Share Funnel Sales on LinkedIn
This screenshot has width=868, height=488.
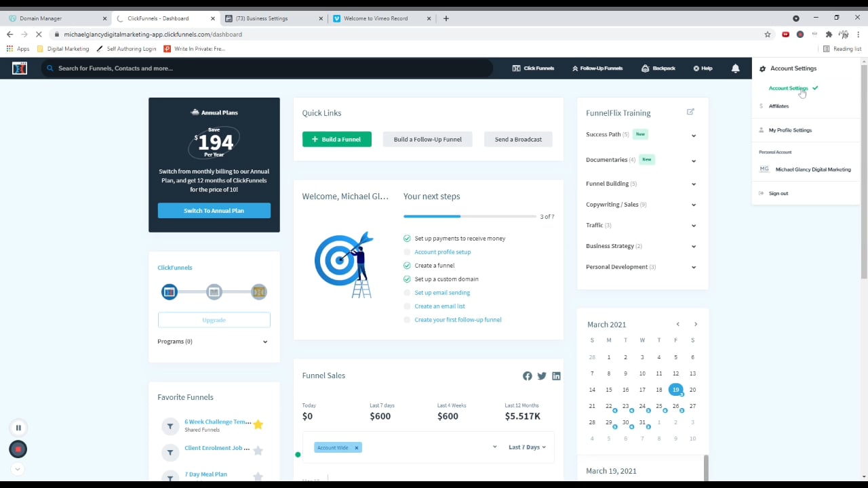[x=556, y=376]
